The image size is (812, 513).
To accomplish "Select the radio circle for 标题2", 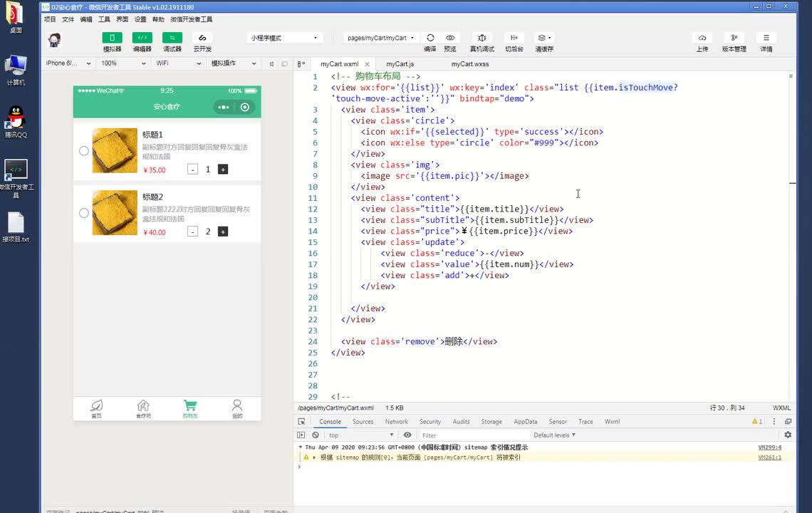I will [x=84, y=213].
